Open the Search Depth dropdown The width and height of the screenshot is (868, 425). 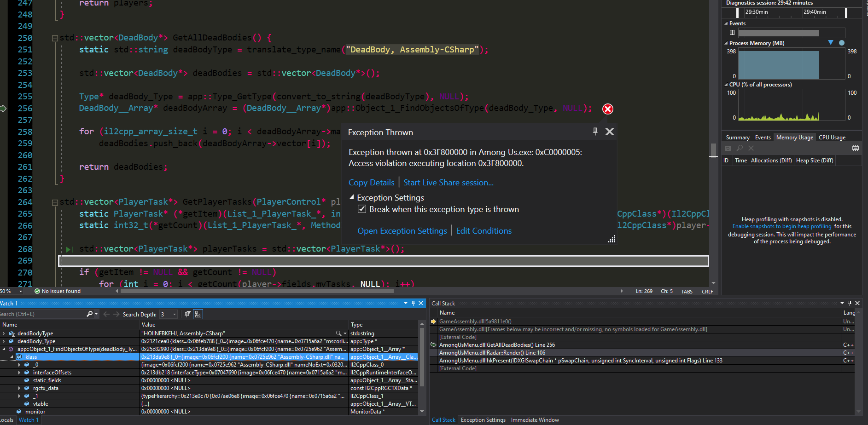point(174,314)
